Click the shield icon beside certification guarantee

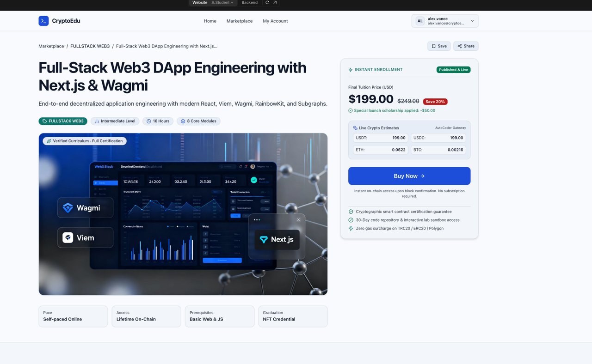click(x=351, y=212)
